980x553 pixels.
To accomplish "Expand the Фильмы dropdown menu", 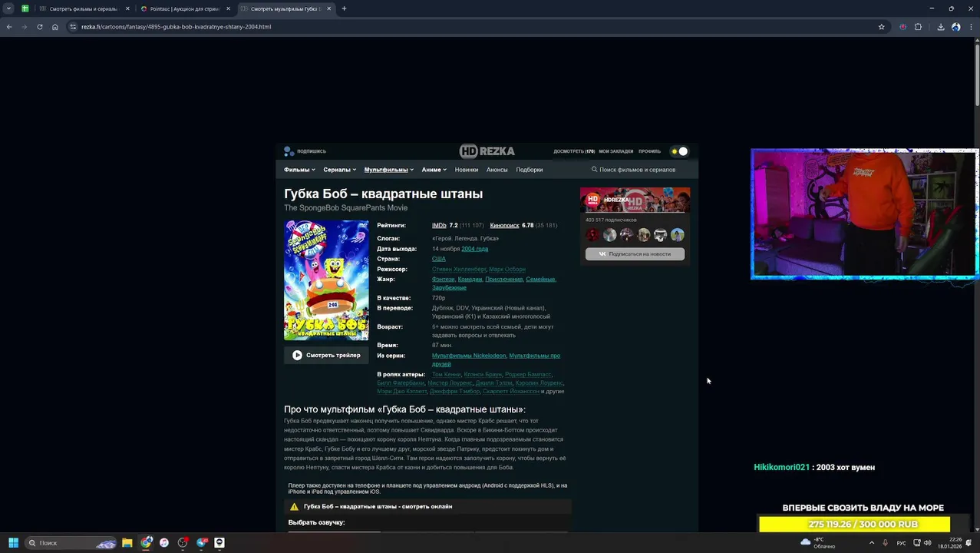I will [299, 170].
